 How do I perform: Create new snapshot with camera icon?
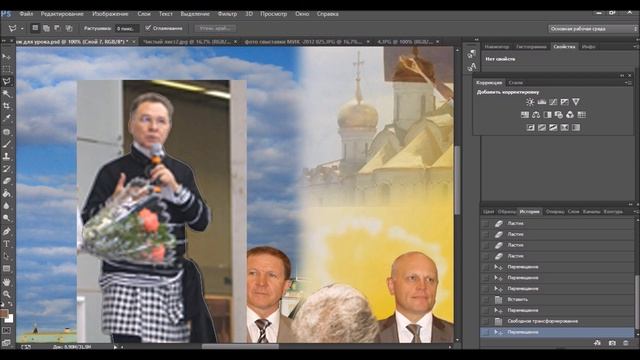click(x=612, y=343)
